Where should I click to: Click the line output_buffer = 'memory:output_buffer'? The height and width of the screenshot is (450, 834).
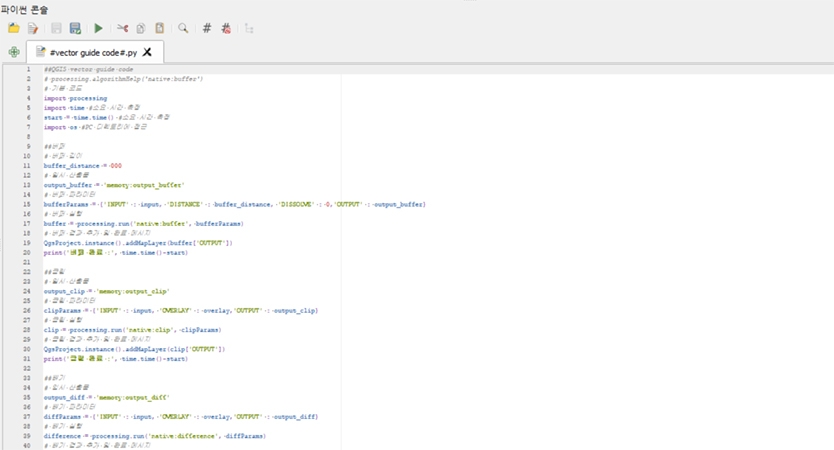114,185
